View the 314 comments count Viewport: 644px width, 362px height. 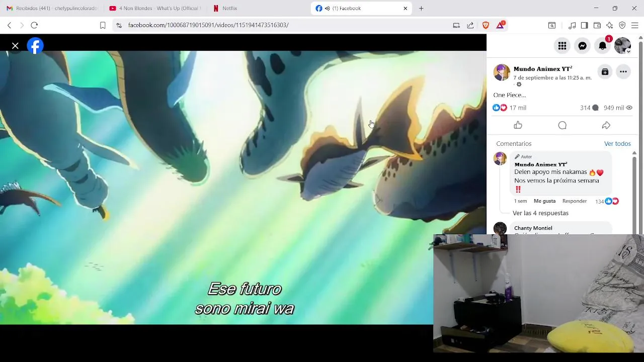[x=589, y=108]
